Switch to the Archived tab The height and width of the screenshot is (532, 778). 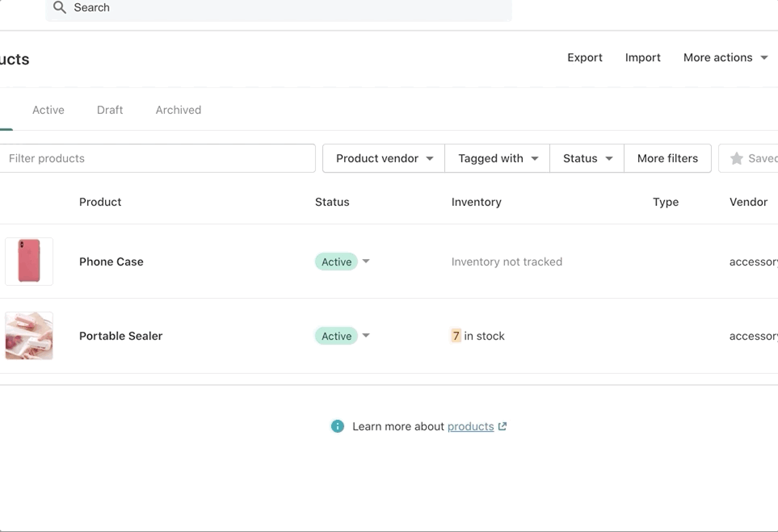tap(178, 110)
